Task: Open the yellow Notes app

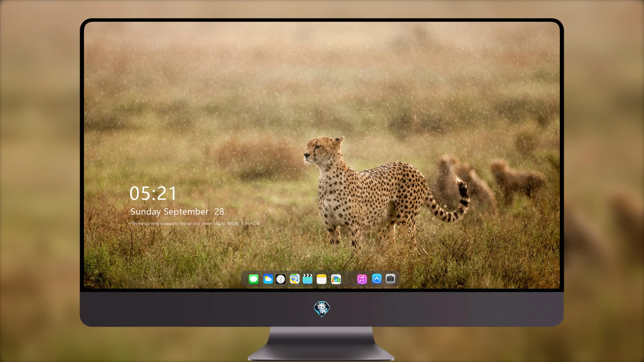Action: (321, 279)
